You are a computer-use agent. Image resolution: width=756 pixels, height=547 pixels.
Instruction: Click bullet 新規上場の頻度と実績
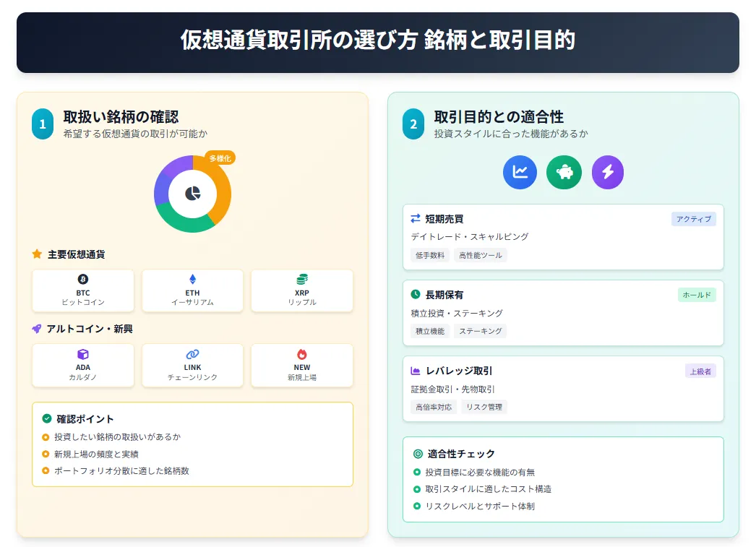96,454
